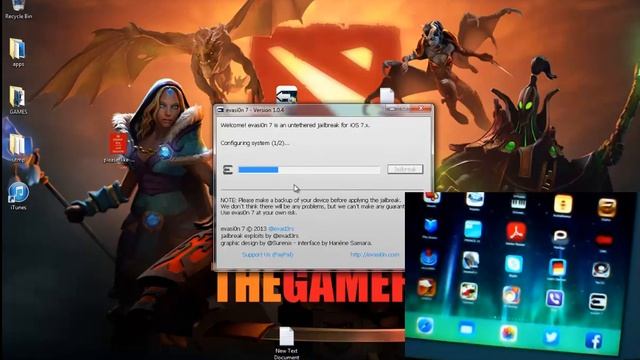
Task: Follow the Support Us (PayPal) link
Action: click(x=267, y=254)
